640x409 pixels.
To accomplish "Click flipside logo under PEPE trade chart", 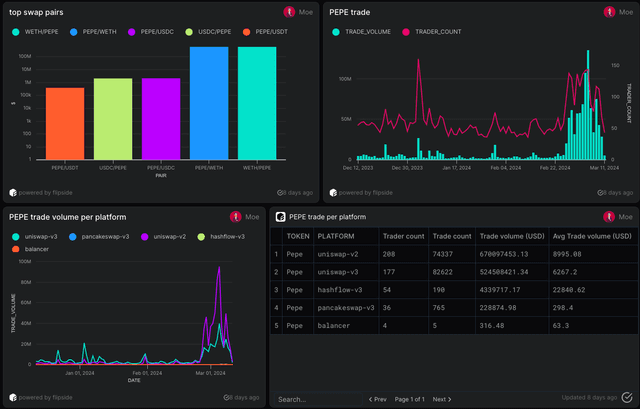I will (333, 193).
